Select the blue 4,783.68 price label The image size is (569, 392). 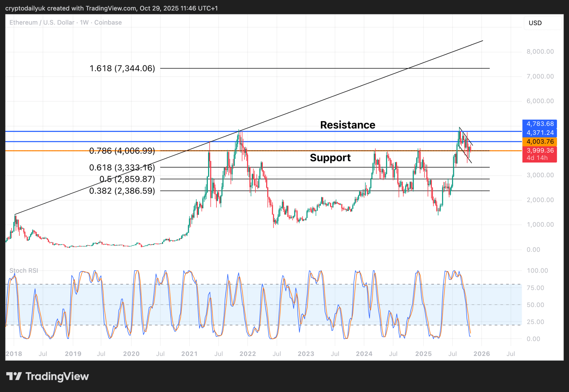pyautogui.click(x=540, y=124)
